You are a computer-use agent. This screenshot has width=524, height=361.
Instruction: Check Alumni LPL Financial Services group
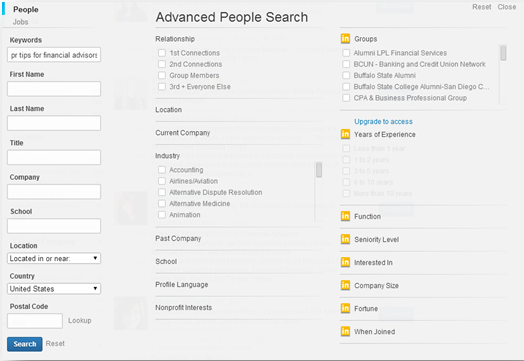click(347, 53)
